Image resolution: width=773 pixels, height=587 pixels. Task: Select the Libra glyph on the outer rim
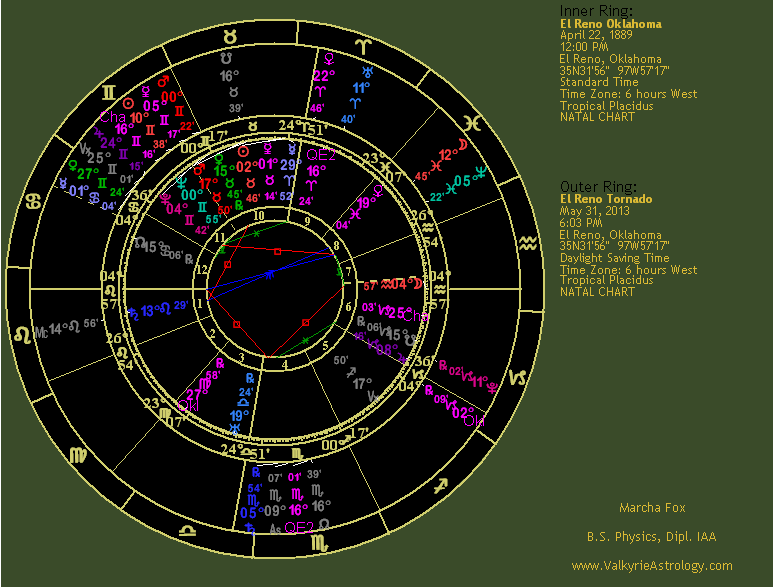click(x=184, y=527)
